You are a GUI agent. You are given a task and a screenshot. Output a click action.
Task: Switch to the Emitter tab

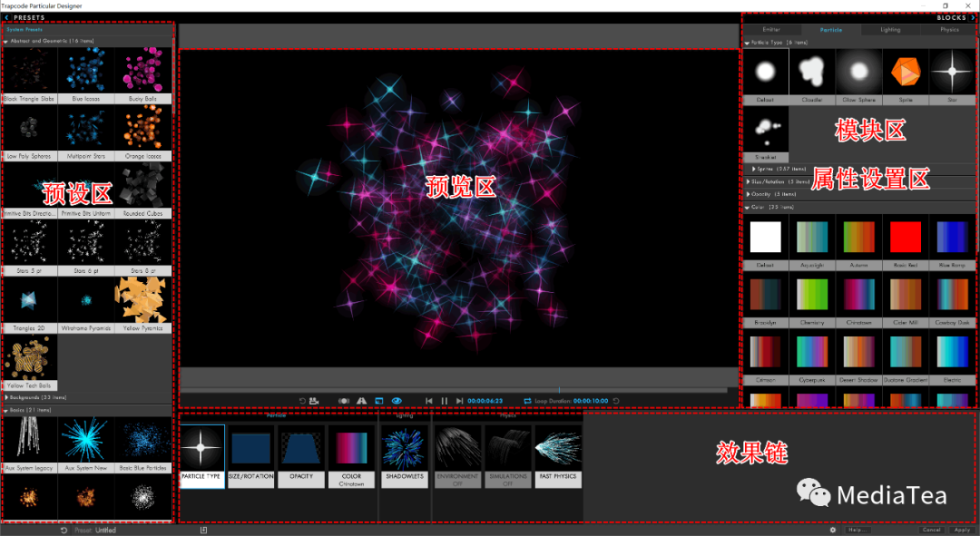coord(771,29)
